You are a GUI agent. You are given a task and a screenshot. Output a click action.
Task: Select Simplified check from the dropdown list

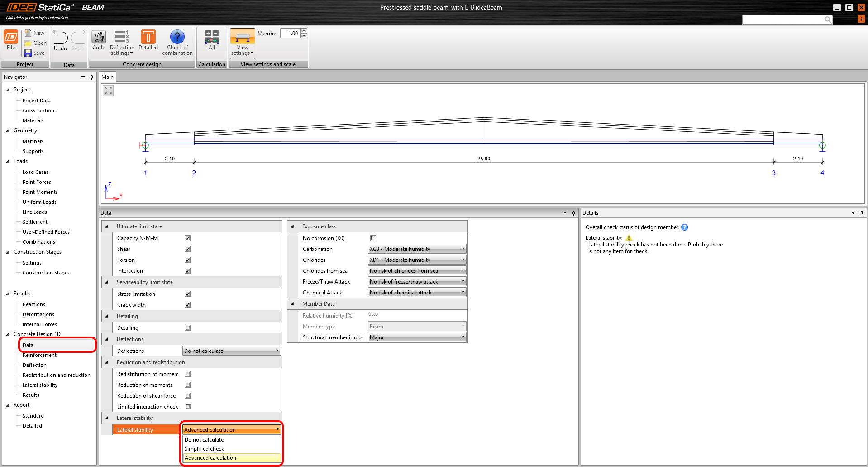tap(205, 449)
